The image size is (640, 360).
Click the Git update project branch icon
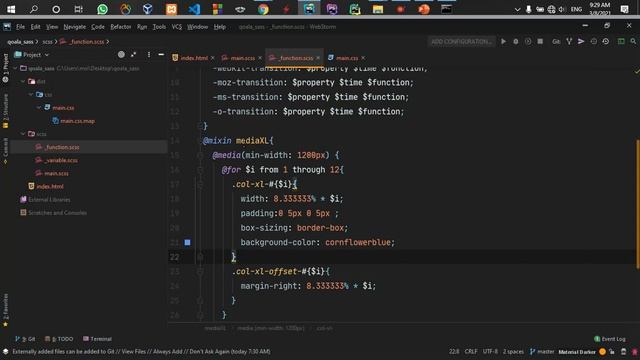tap(569, 41)
